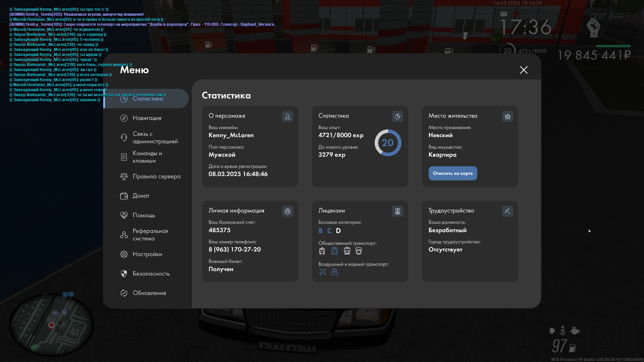Click the license document icon in Лицензии card
The height and width of the screenshot is (362, 644).
[x=397, y=211]
